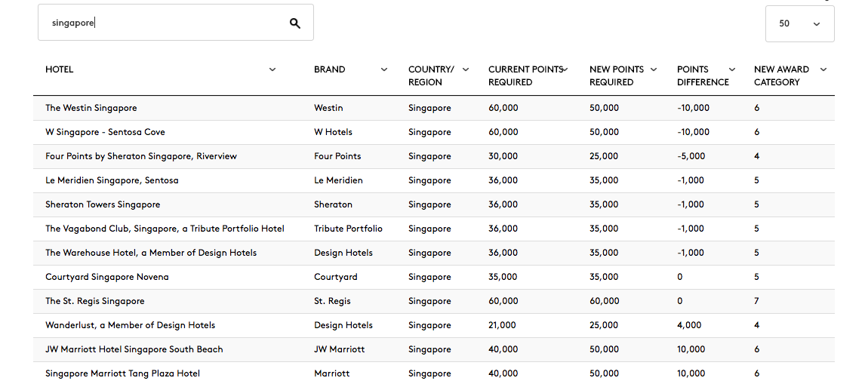Sort by the NEW POINTS REQUIRED chevron
This screenshot has height=384, width=868.
(x=653, y=69)
